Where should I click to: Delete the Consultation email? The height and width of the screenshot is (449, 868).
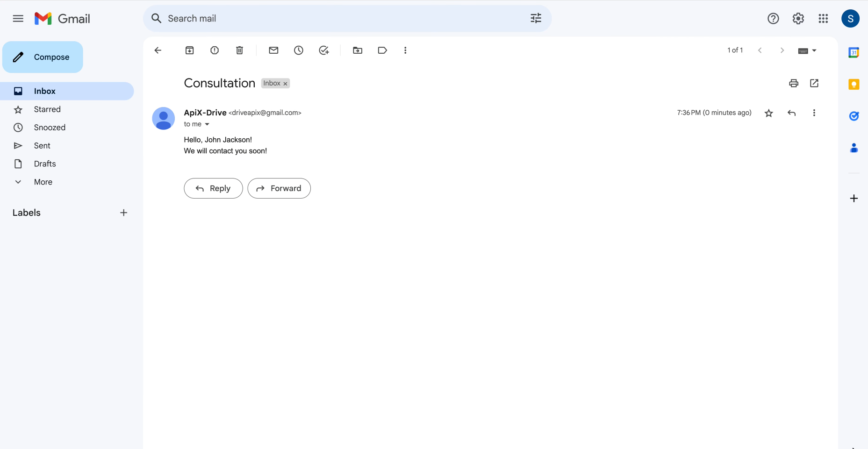pyautogui.click(x=239, y=50)
